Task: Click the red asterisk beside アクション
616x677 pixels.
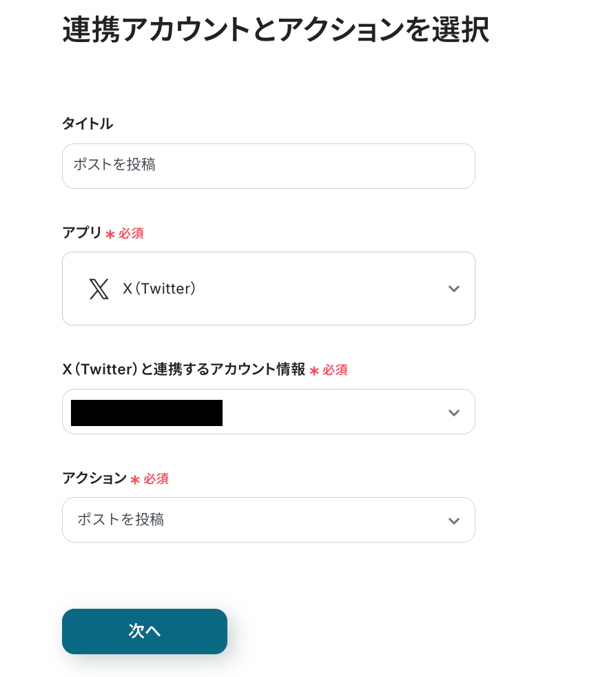Action: (x=135, y=480)
